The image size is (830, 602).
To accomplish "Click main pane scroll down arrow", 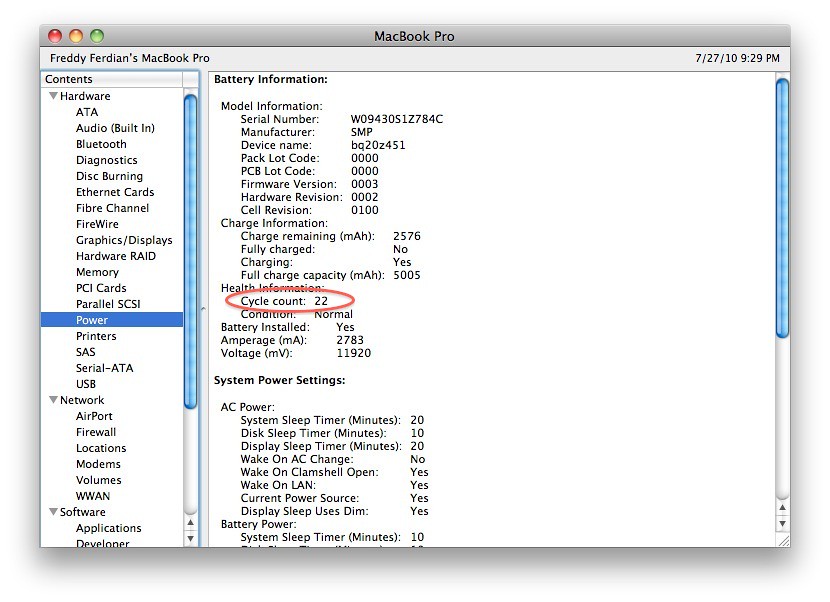I will pos(782,524).
